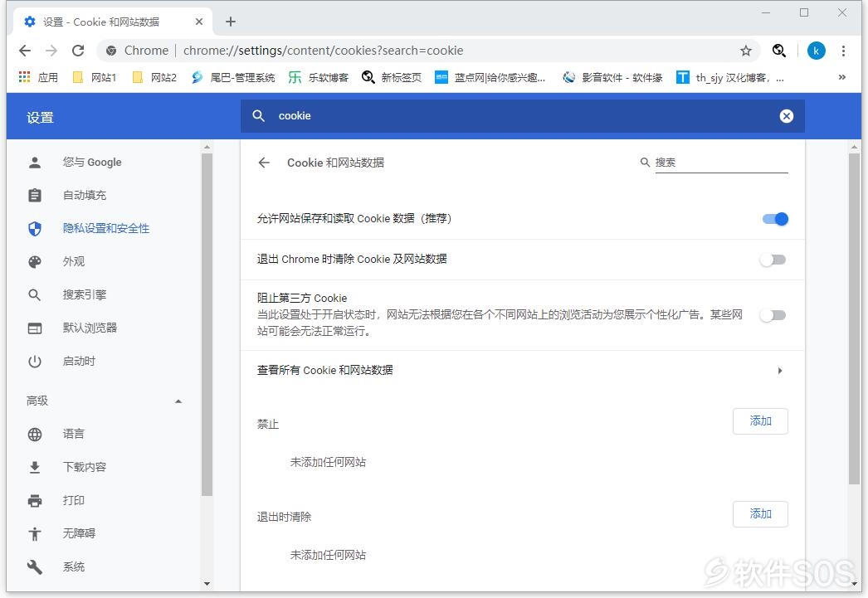
Task: Select 隐私设置和安全性 in sidebar
Action: tap(105, 228)
